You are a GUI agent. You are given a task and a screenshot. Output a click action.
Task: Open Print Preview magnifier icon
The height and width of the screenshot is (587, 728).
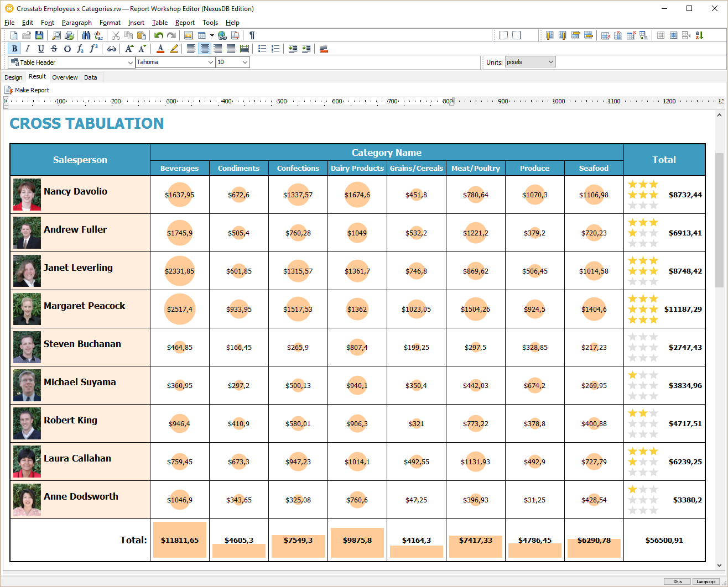(x=56, y=35)
